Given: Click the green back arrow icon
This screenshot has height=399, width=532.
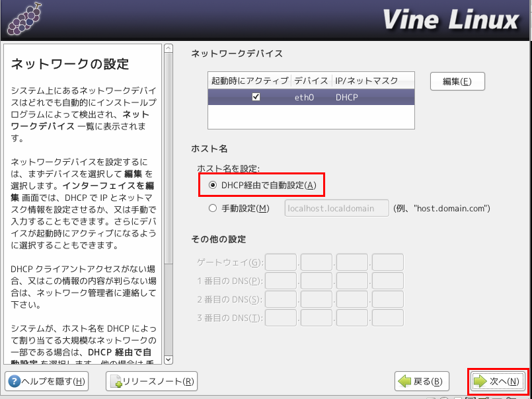Looking at the screenshot, I should 404,381.
